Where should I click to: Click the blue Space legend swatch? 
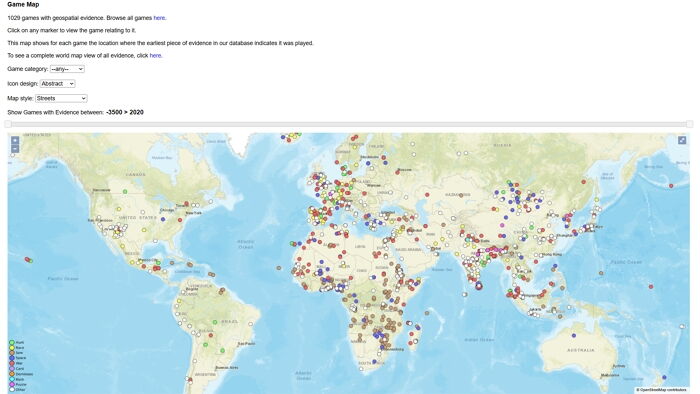pyautogui.click(x=12, y=358)
